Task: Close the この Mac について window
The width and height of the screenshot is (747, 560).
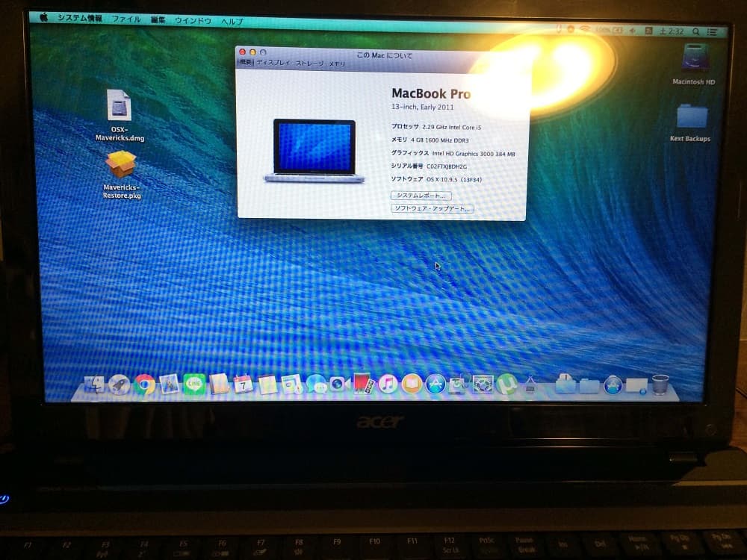Action: click(x=242, y=52)
